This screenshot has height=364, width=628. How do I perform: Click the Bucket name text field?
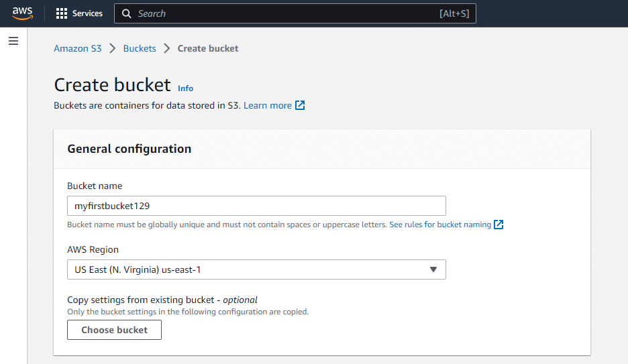256,206
